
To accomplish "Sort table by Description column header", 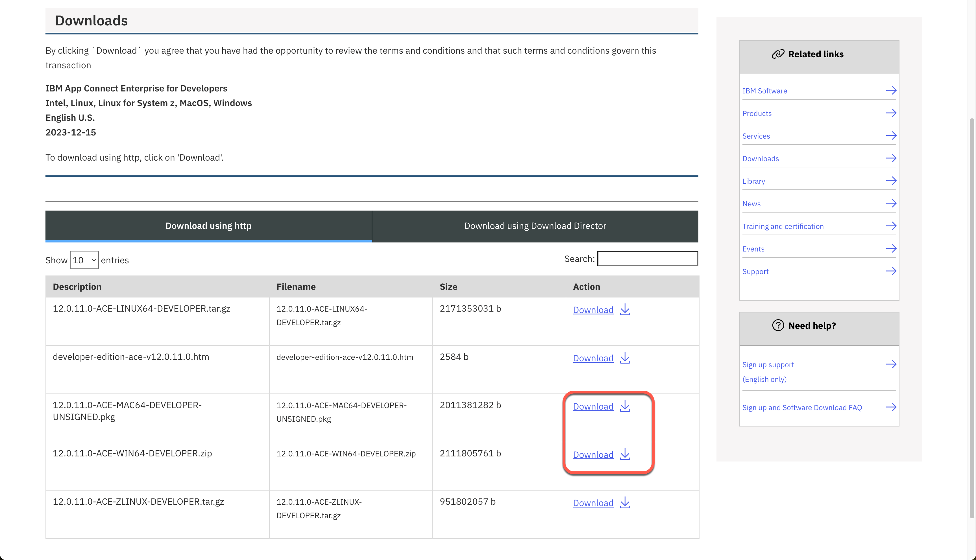I will [77, 286].
